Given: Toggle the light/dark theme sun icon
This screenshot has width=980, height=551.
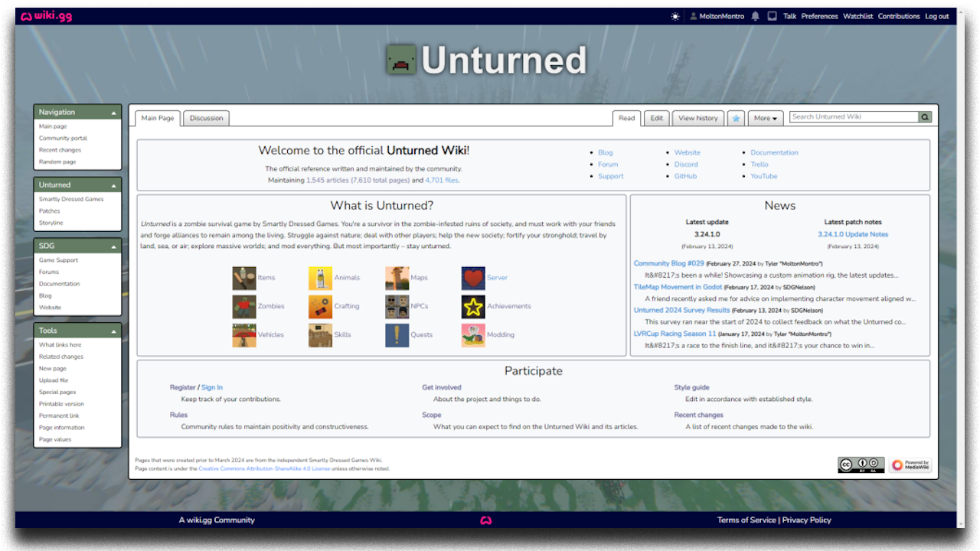Looking at the screenshot, I should [x=675, y=16].
